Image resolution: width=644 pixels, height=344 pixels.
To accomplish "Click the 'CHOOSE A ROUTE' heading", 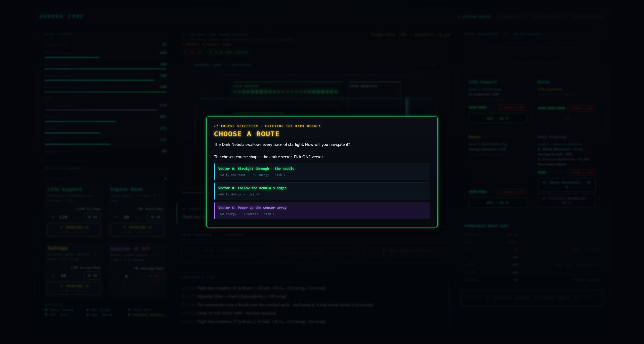I will pos(247,134).
